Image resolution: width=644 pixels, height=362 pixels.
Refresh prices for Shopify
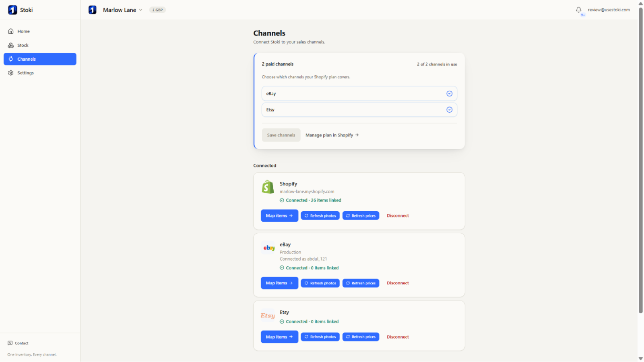click(361, 216)
